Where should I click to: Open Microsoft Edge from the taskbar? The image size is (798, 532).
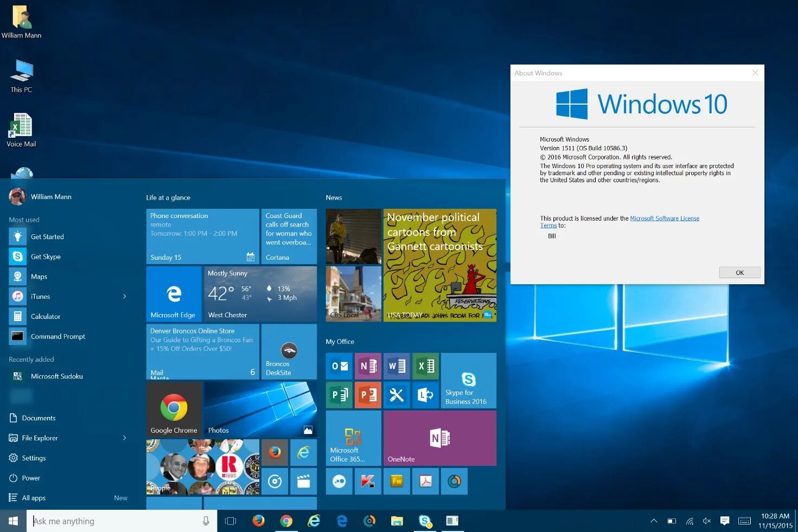342,521
